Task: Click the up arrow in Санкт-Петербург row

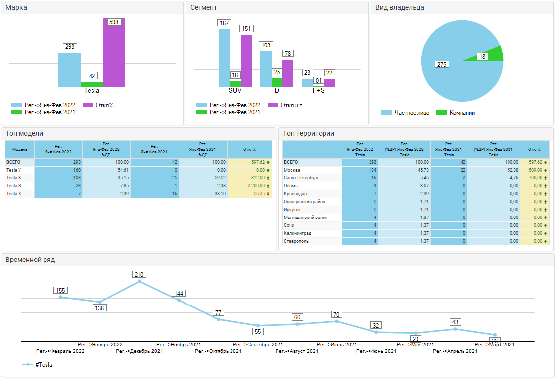Action: [x=545, y=178]
